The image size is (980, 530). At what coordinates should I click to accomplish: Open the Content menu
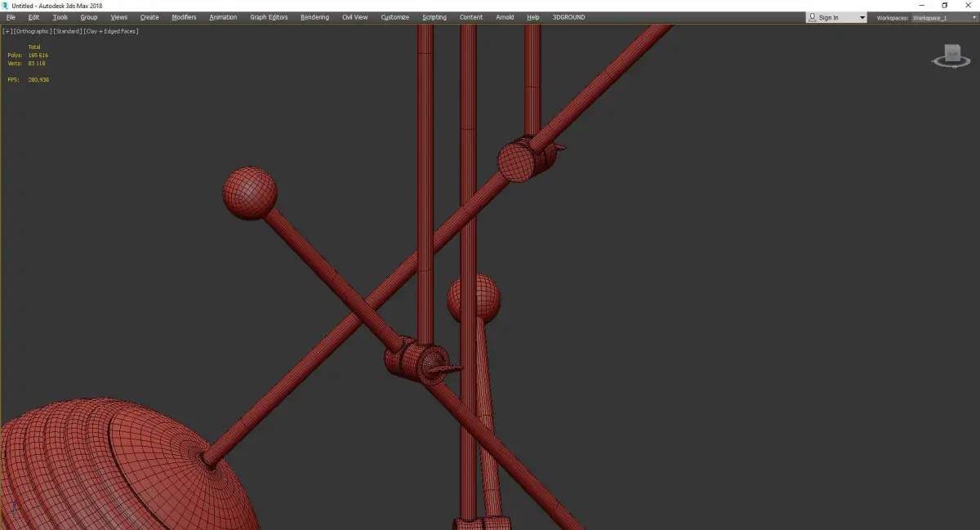pyautogui.click(x=471, y=17)
